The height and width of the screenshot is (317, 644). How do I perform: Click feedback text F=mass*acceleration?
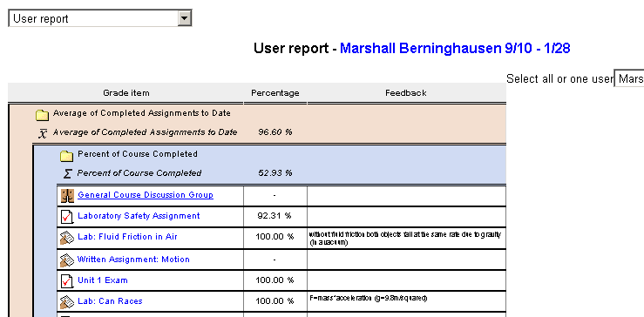click(x=369, y=298)
